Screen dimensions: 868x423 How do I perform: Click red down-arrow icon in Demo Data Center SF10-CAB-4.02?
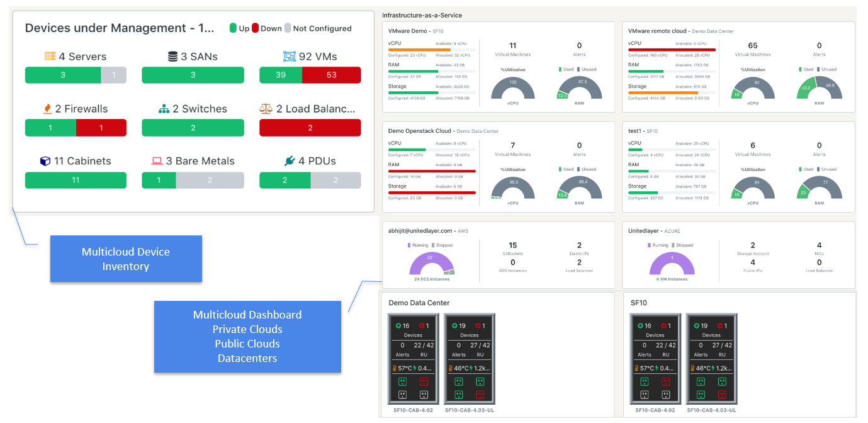click(x=421, y=326)
